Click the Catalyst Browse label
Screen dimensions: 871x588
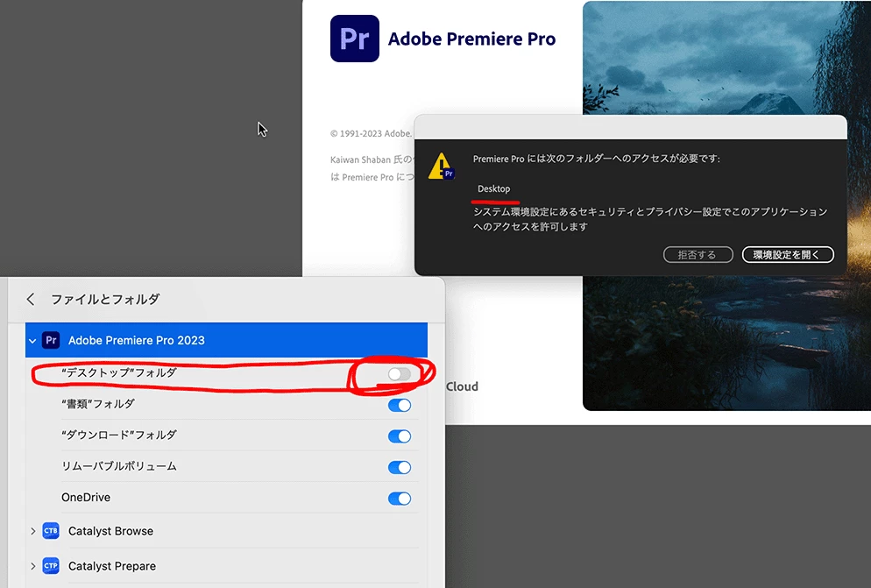[x=110, y=531]
